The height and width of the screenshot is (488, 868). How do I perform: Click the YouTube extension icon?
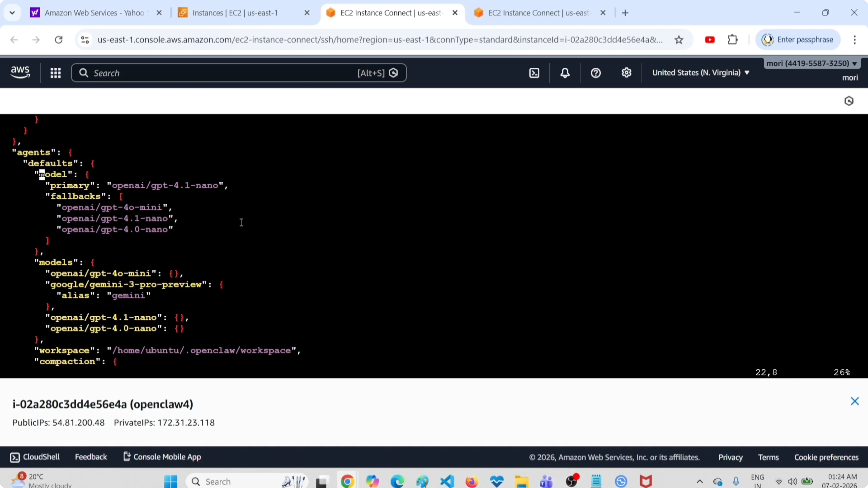(710, 39)
